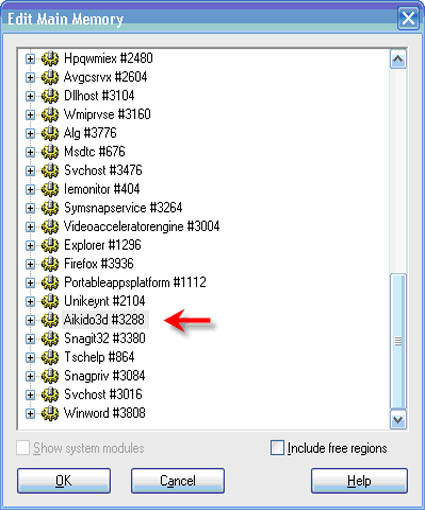Click the gear icon beside Explorer #1296
Viewport: 425px width, 510px height.
(50, 245)
